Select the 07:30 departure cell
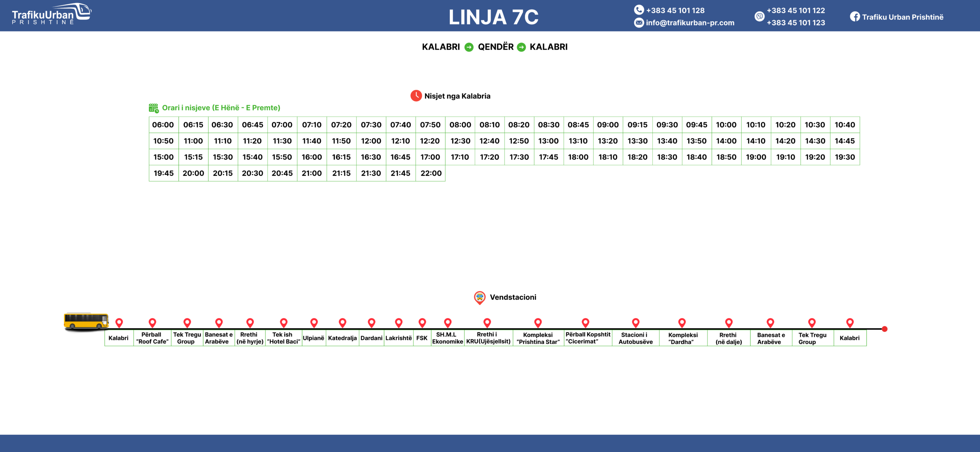This screenshot has width=980, height=452. coord(371,125)
